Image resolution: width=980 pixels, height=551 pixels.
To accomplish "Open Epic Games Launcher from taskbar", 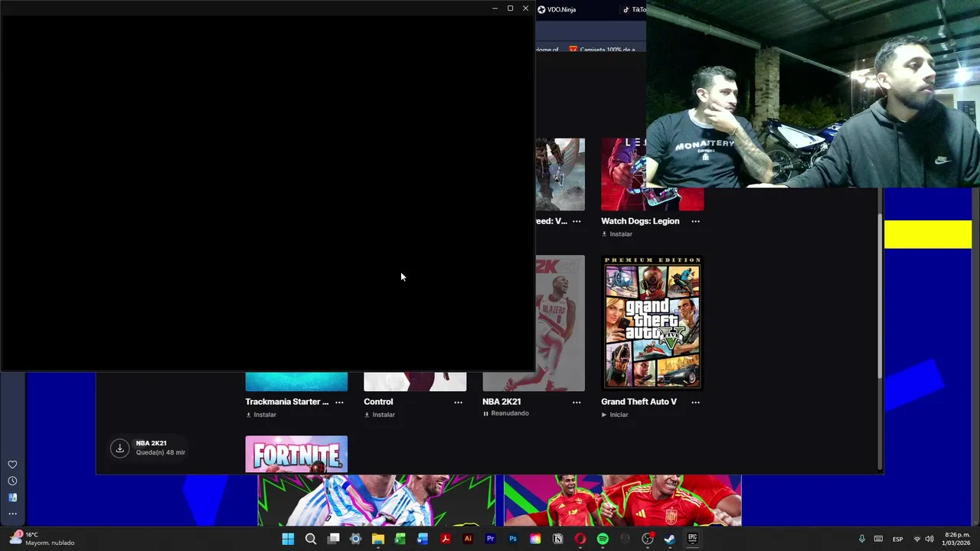I will coord(692,539).
